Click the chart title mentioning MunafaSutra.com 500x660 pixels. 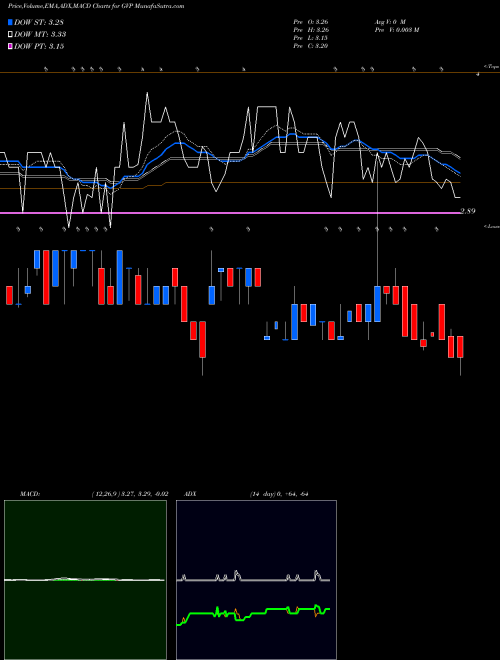coord(96,6)
